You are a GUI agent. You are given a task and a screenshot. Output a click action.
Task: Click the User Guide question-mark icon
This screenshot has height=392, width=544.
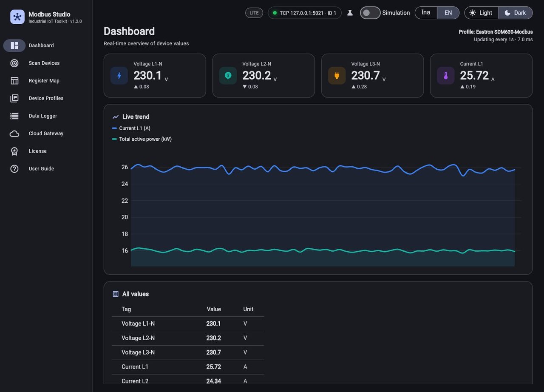pyautogui.click(x=14, y=169)
